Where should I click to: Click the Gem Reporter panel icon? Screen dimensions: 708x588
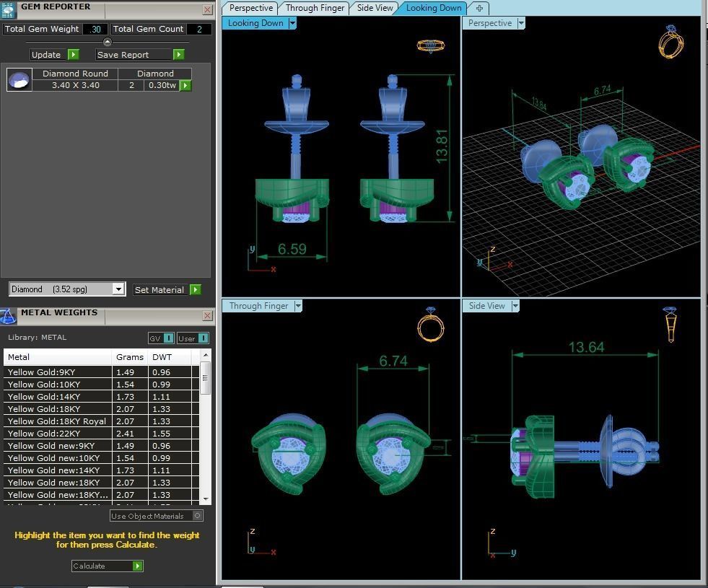(9, 9)
